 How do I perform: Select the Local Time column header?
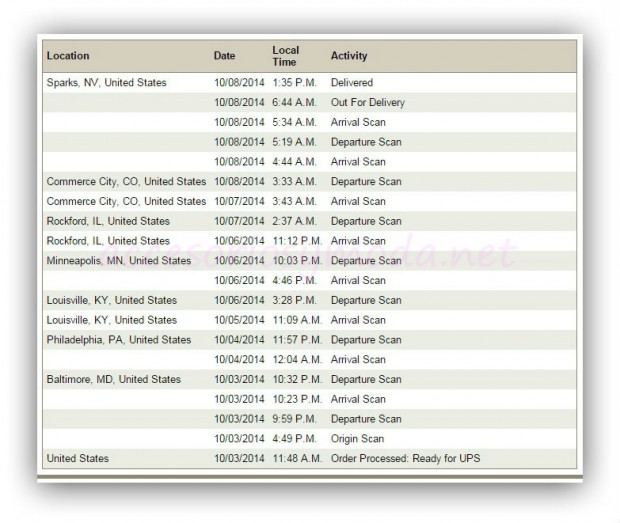(285, 56)
